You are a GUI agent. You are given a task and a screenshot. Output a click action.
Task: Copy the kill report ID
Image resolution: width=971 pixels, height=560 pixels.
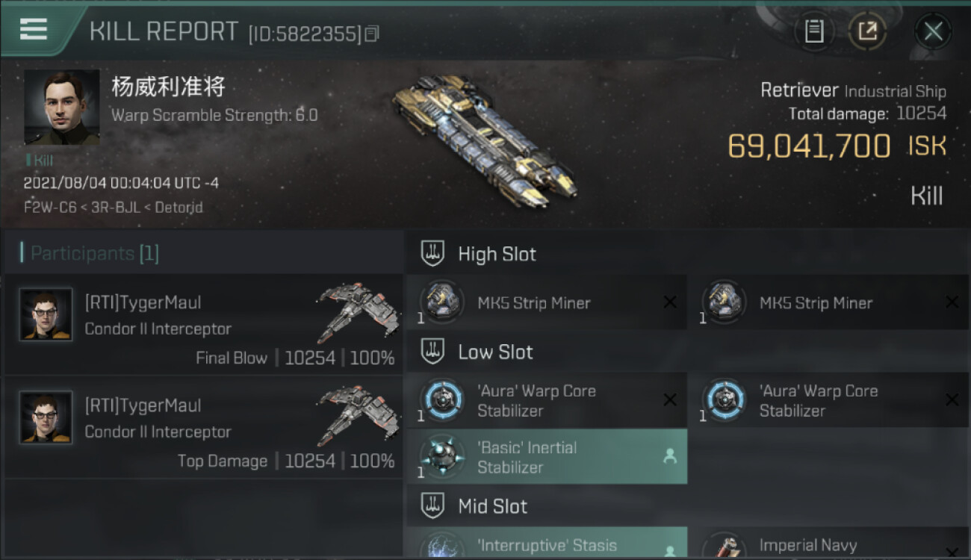point(372,34)
